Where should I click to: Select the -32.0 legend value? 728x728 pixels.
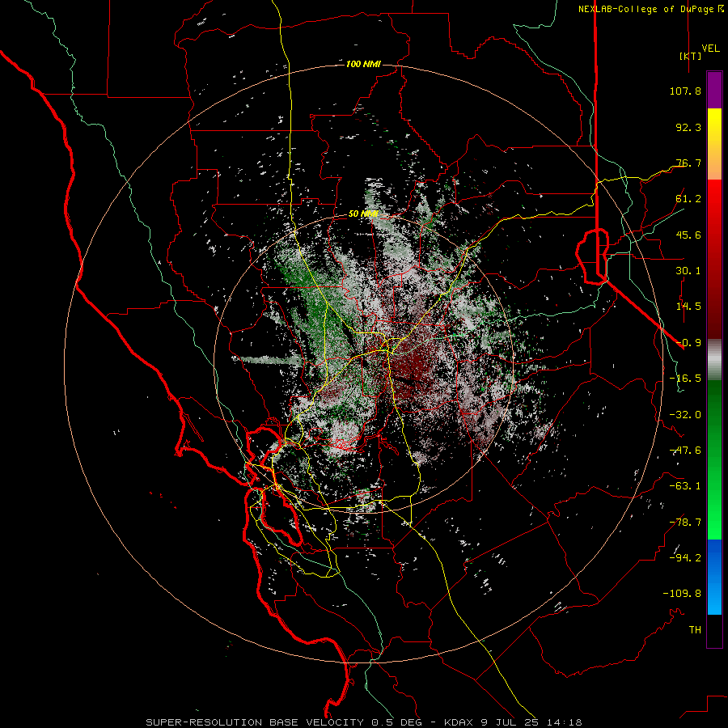pos(685,415)
